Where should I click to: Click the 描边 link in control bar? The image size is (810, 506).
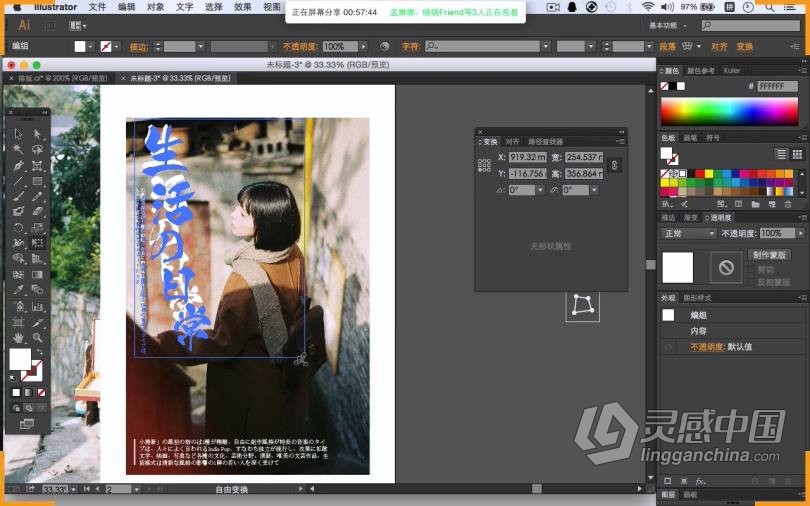tap(138, 47)
